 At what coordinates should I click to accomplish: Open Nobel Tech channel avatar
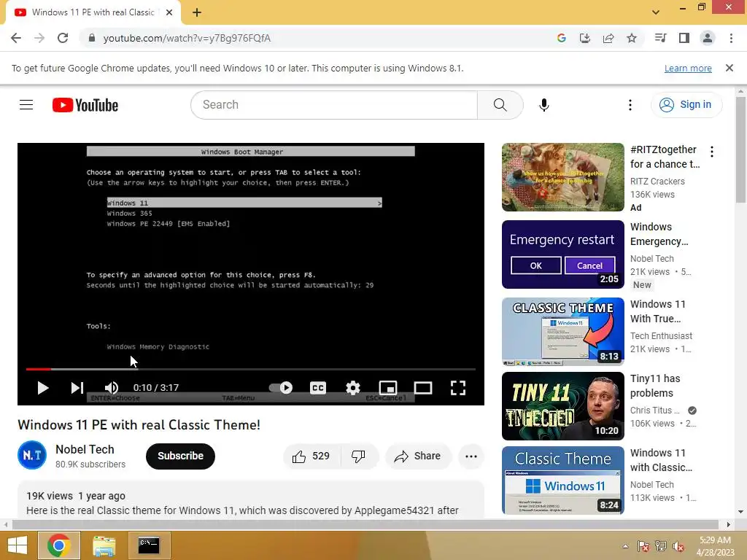pos(32,455)
